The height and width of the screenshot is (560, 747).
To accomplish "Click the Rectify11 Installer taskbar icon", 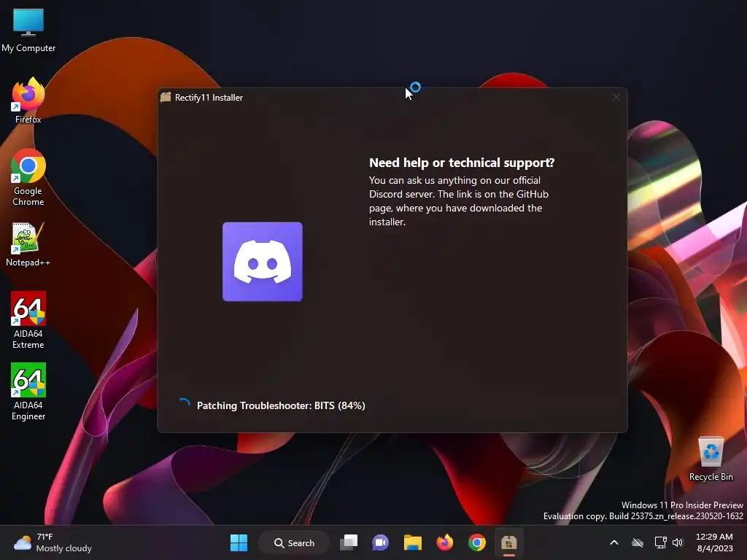I will (x=508, y=542).
